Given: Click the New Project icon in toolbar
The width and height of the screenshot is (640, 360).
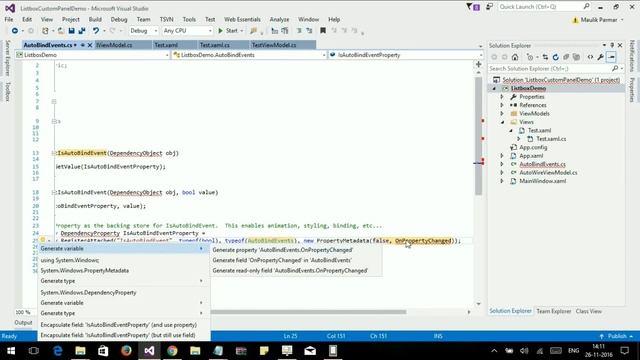Looking at the screenshot, I should tap(45, 31).
